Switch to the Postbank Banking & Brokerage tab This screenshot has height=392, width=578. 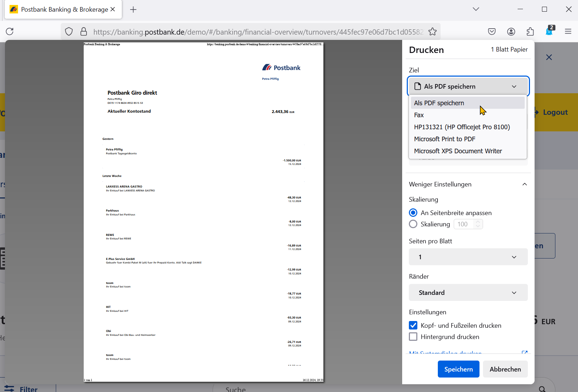click(64, 10)
